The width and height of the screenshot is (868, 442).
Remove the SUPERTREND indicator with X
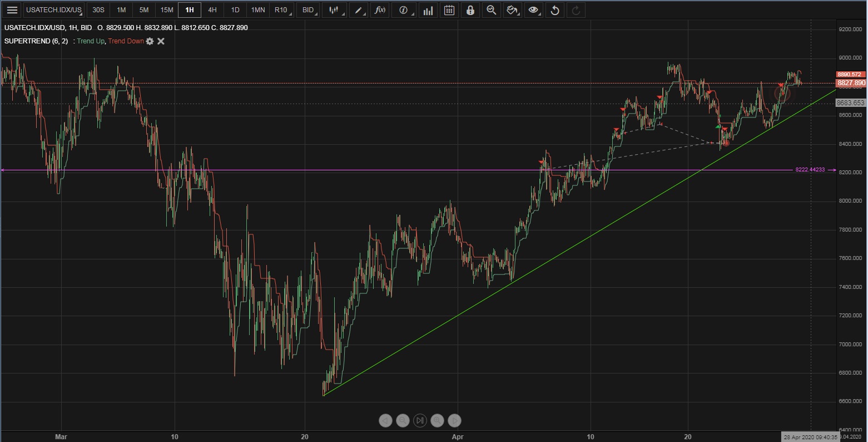[161, 41]
